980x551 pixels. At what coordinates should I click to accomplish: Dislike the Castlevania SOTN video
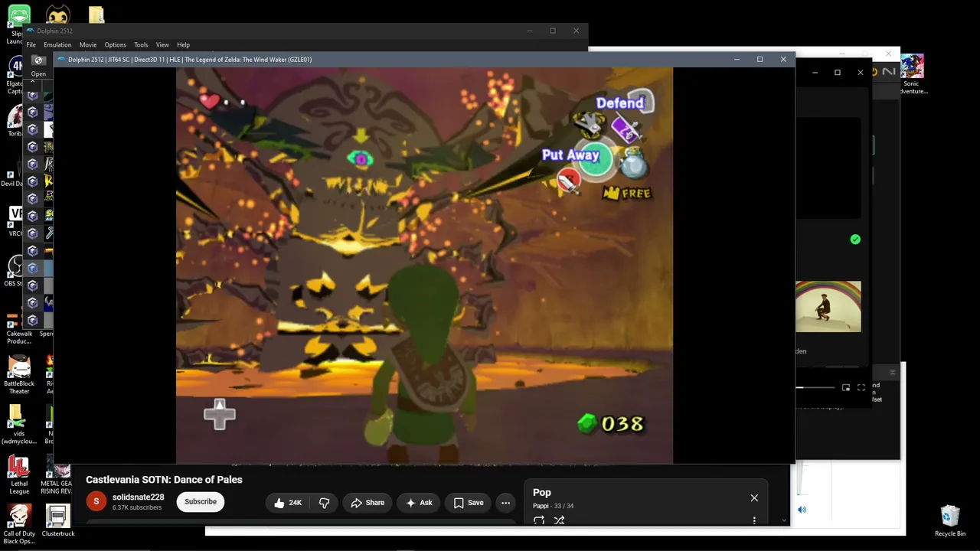(324, 503)
